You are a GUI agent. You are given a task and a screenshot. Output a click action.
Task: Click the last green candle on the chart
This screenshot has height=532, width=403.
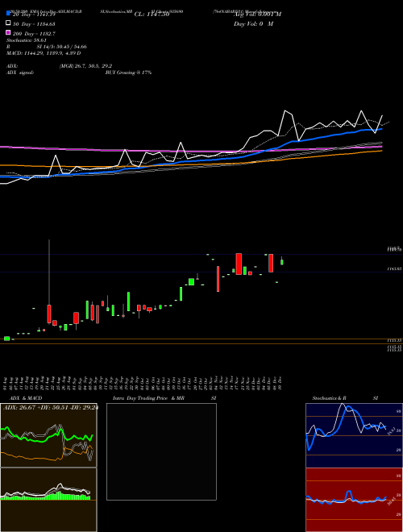(x=281, y=261)
